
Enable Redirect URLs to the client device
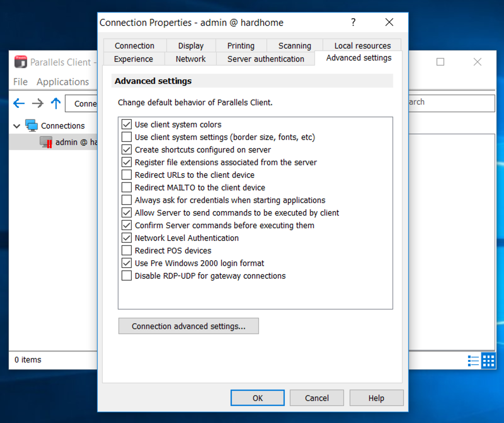tap(127, 175)
